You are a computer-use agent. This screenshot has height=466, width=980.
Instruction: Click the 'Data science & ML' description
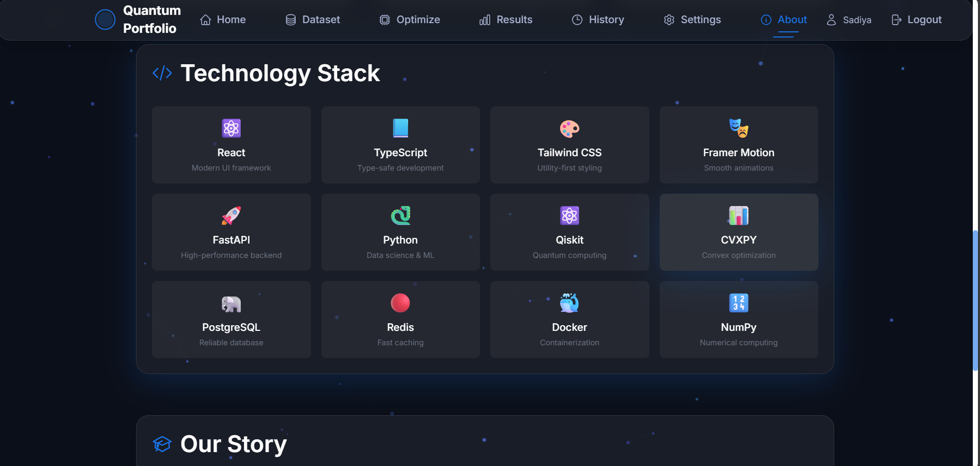pos(400,255)
